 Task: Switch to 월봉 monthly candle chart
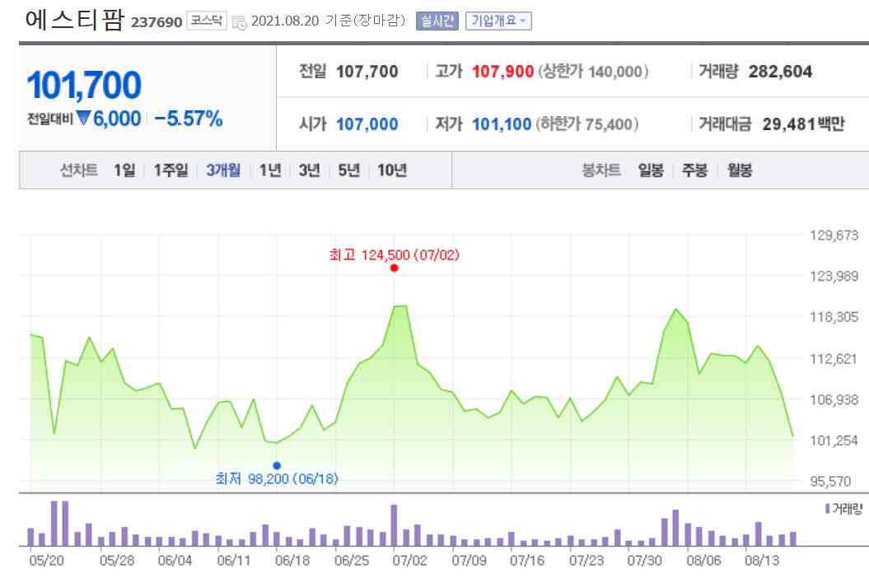740,170
